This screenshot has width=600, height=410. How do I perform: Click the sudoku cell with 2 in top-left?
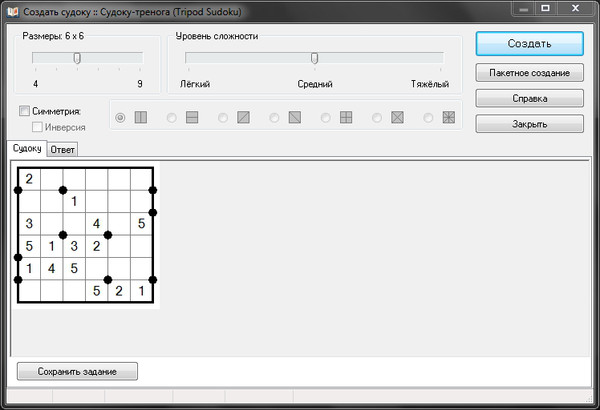point(29,179)
